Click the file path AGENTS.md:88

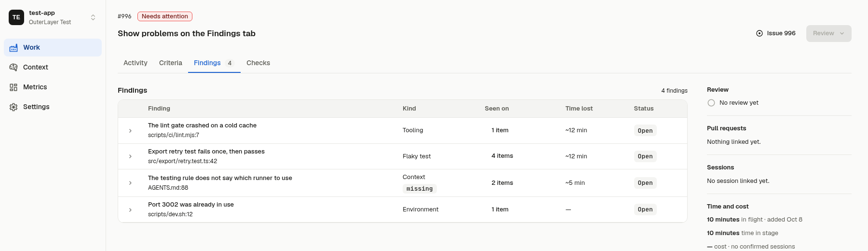168,188
